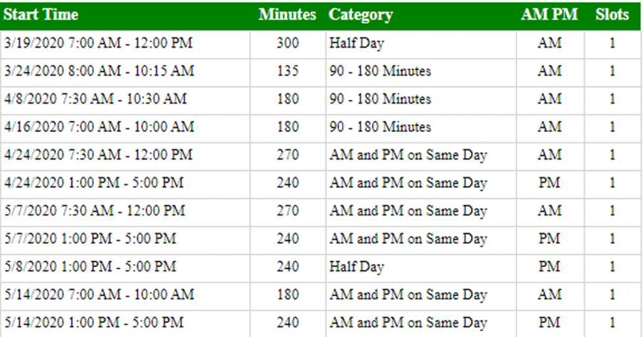Screen dimensions: 644x337
Task: Click the 5/14/2020 1:00 PM entry
Action: pyautogui.click(x=93, y=323)
